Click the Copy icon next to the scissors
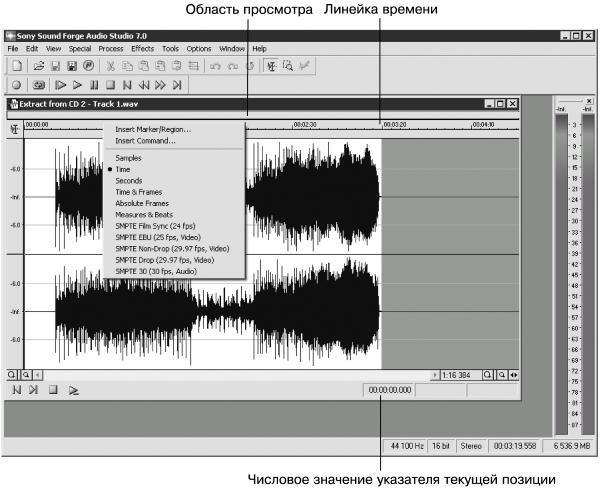Image resolution: width=600 pixels, height=489 pixels. coord(127,66)
